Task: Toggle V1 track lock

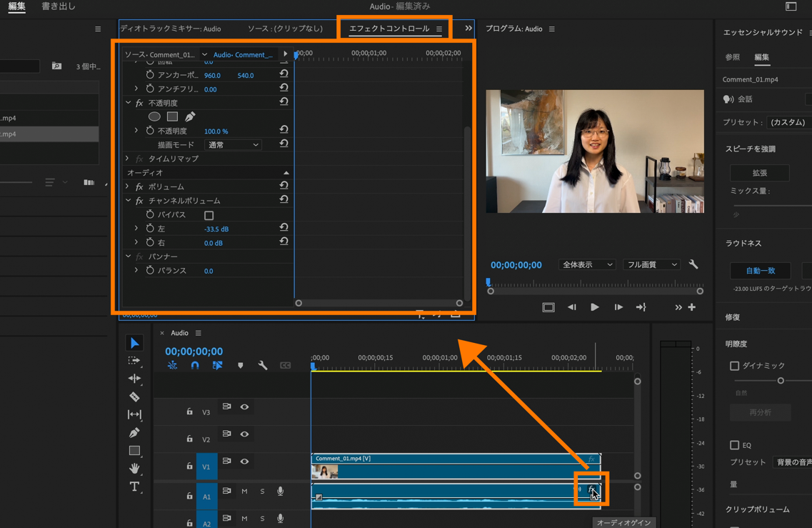Action: [189, 467]
